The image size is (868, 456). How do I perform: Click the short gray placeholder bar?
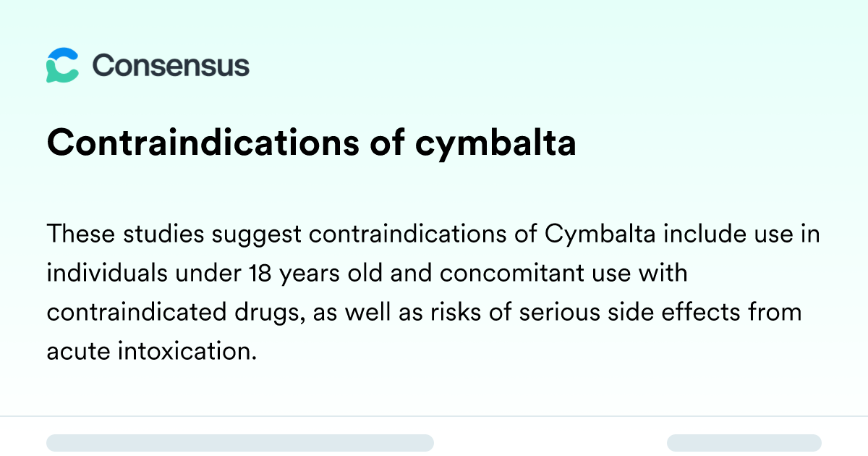click(744, 443)
